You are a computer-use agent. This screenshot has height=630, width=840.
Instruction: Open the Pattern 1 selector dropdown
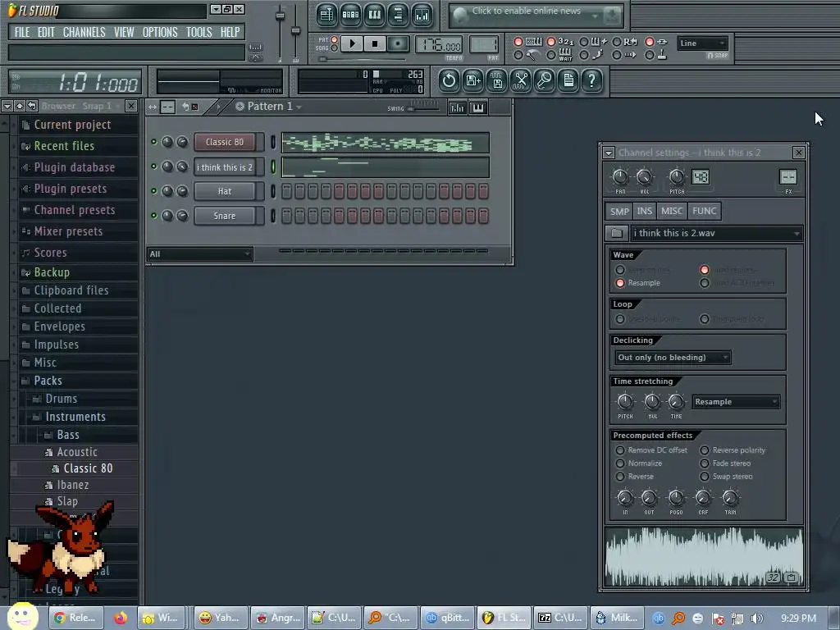tap(269, 106)
